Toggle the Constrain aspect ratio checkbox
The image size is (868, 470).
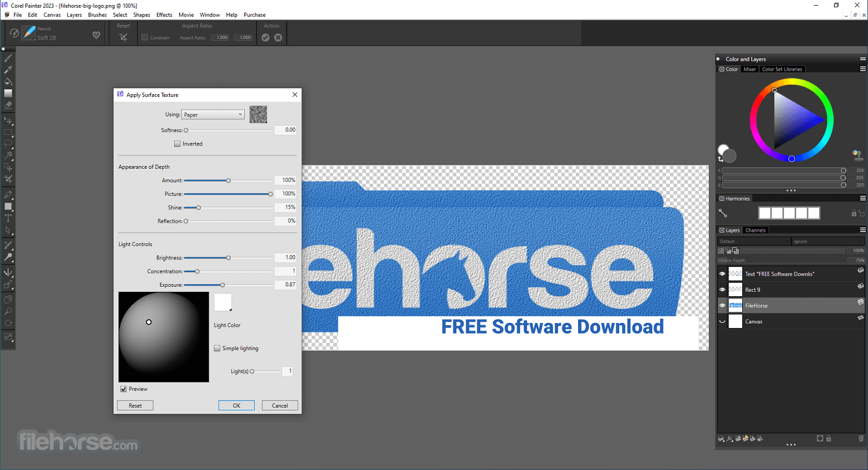(x=145, y=38)
